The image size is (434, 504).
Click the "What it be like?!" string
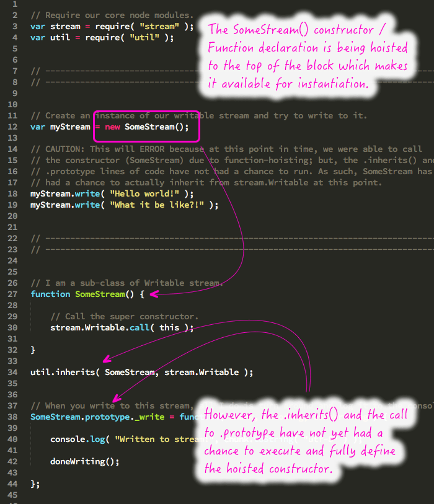157,205
